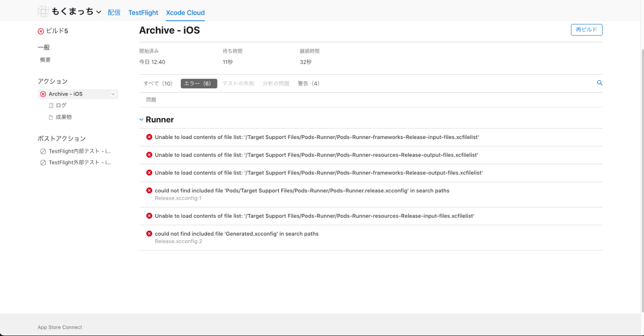The height and width of the screenshot is (336, 644).
Task: Click the Archive - iOS page heading
Action: (169, 30)
